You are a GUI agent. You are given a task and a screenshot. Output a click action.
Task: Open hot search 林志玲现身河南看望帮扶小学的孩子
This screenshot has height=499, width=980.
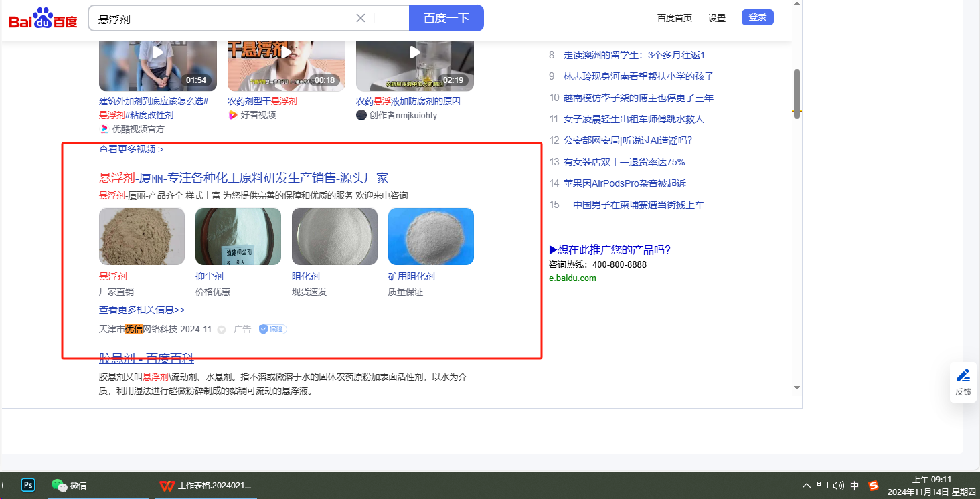pyautogui.click(x=639, y=76)
